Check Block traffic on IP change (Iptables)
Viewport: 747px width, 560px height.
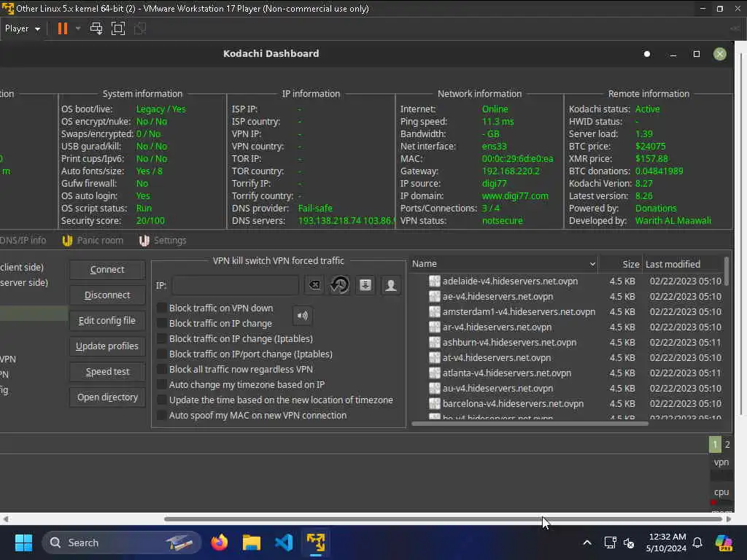click(162, 338)
